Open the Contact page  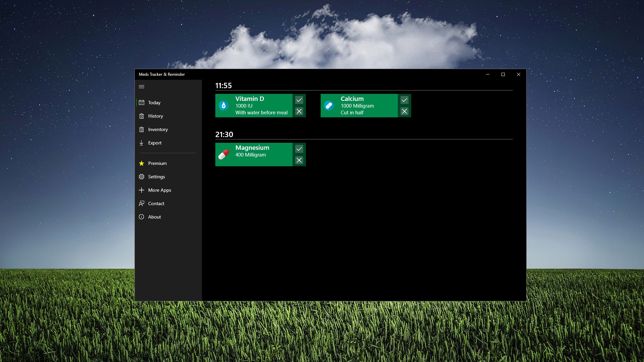(x=156, y=203)
